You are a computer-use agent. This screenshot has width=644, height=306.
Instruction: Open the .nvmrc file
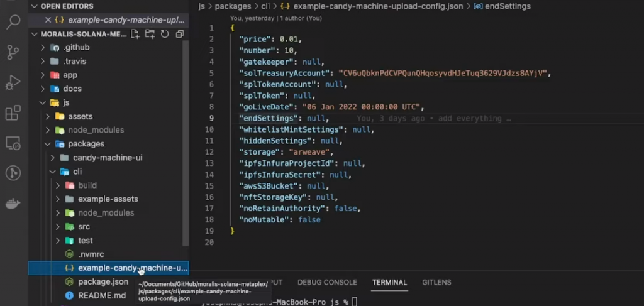[x=91, y=254]
